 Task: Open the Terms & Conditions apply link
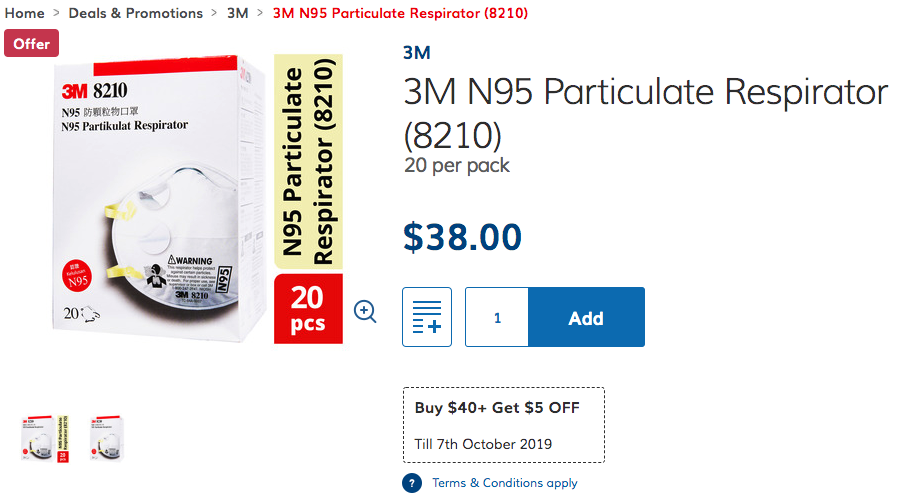coord(505,483)
